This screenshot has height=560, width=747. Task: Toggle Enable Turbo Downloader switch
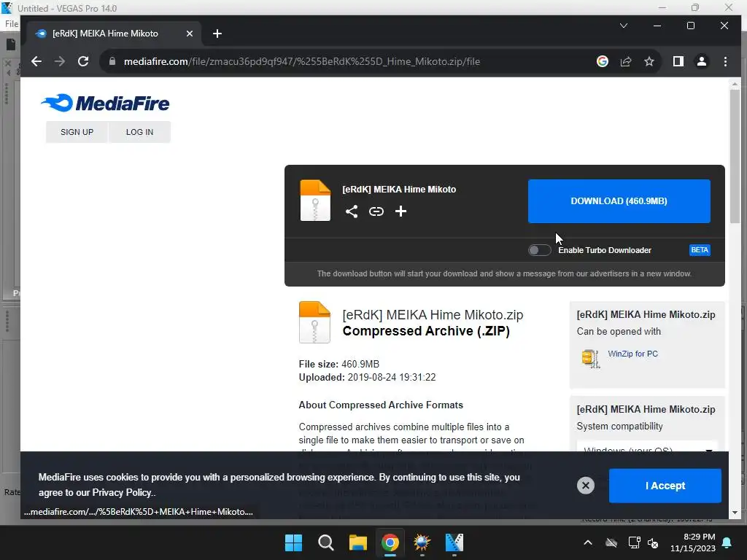[x=539, y=250]
